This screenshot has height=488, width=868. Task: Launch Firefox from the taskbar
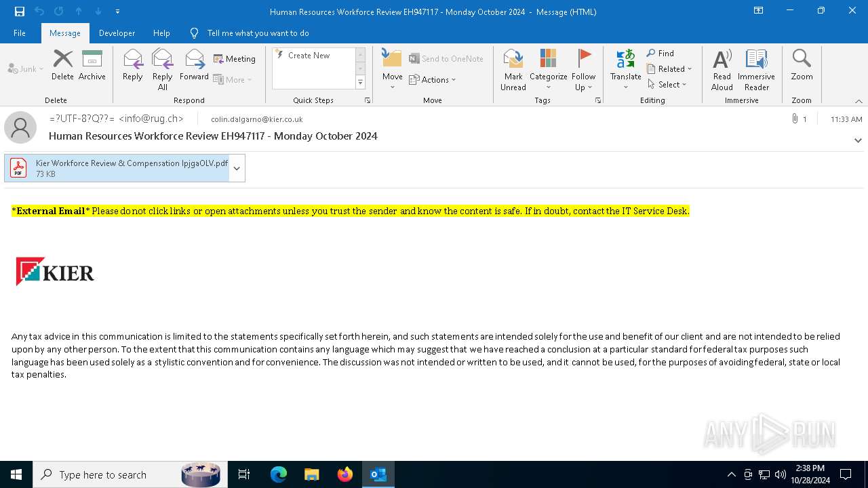[x=345, y=474]
